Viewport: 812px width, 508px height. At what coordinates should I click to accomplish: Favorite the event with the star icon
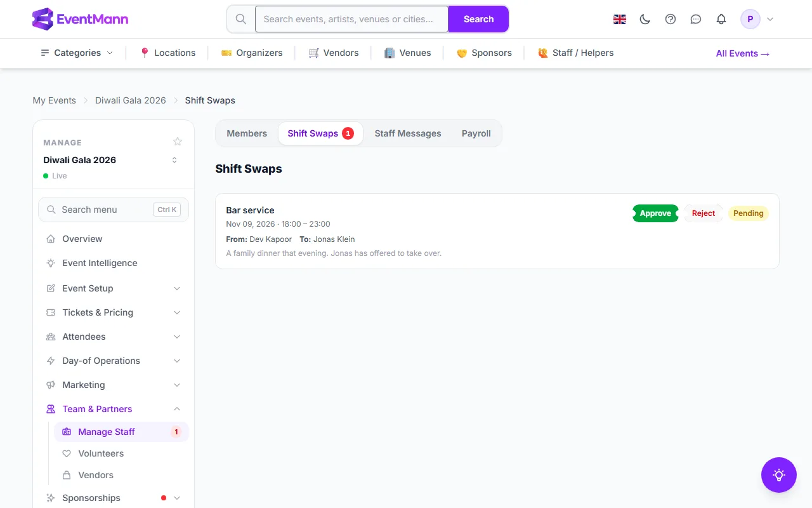tap(178, 142)
